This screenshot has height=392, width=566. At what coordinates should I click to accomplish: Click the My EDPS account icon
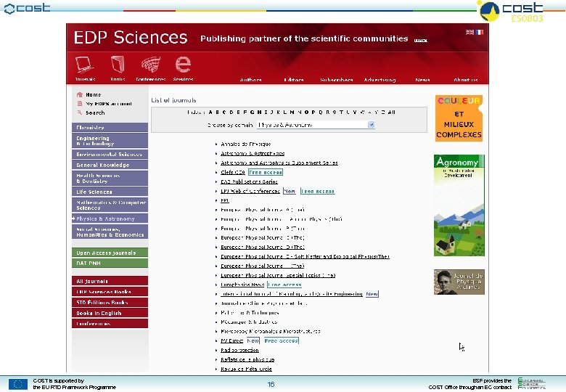pyautogui.click(x=79, y=104)
